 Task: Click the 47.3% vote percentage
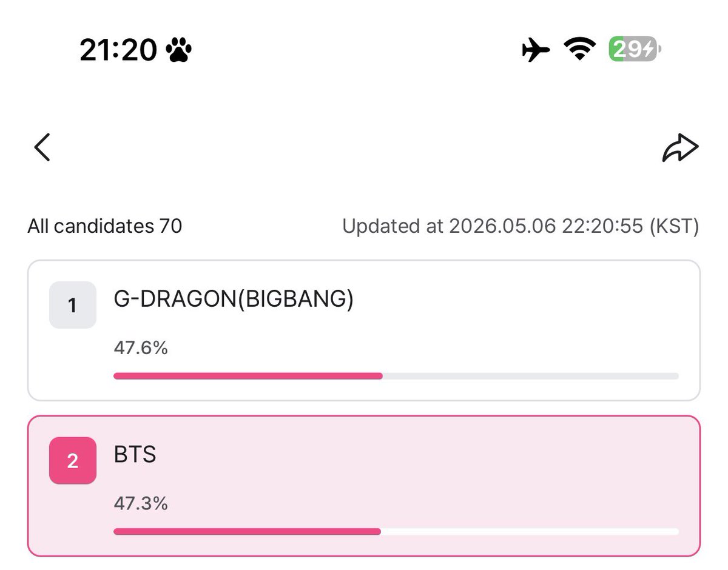tap(141, 503)
